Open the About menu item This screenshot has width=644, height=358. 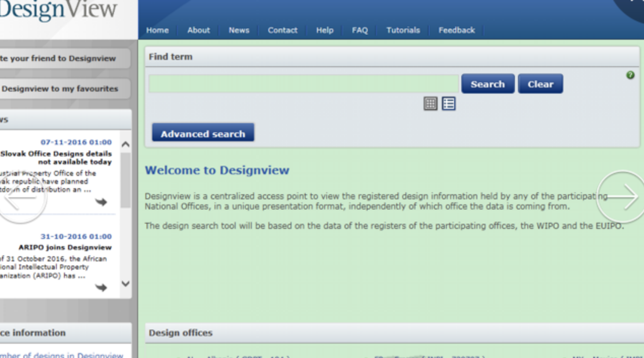click(x=198, y=30)
